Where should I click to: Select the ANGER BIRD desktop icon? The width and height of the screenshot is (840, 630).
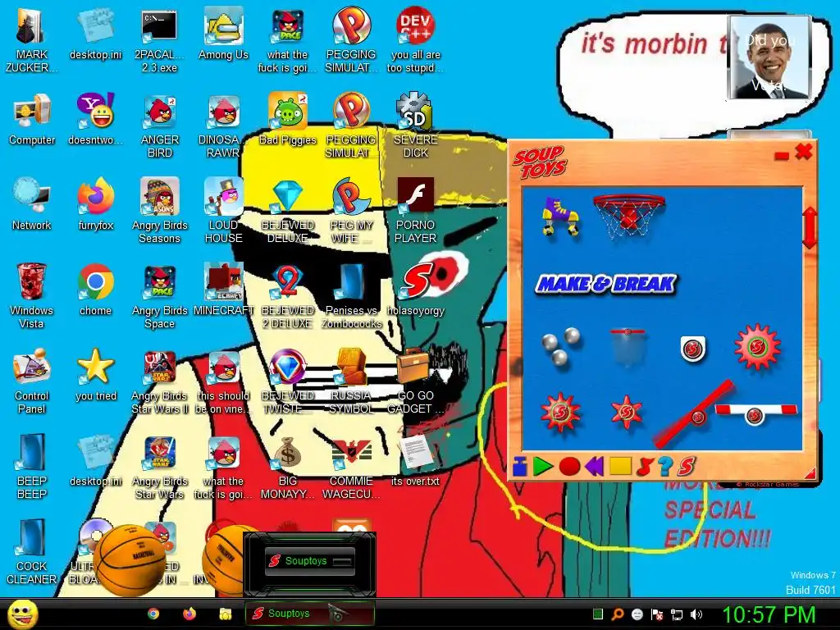coord(160,126)
